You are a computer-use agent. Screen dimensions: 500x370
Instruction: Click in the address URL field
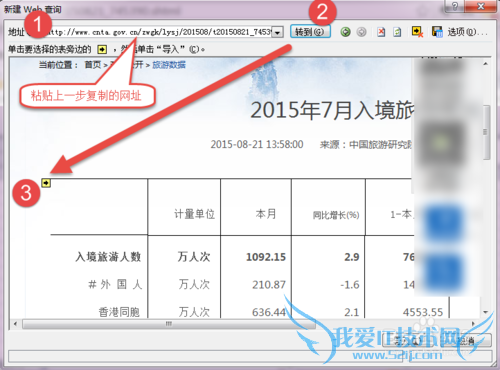pos(160,32)
